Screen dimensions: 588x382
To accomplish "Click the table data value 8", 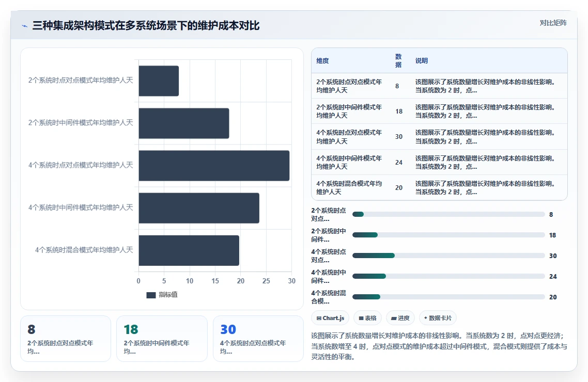I will (397, 86).
